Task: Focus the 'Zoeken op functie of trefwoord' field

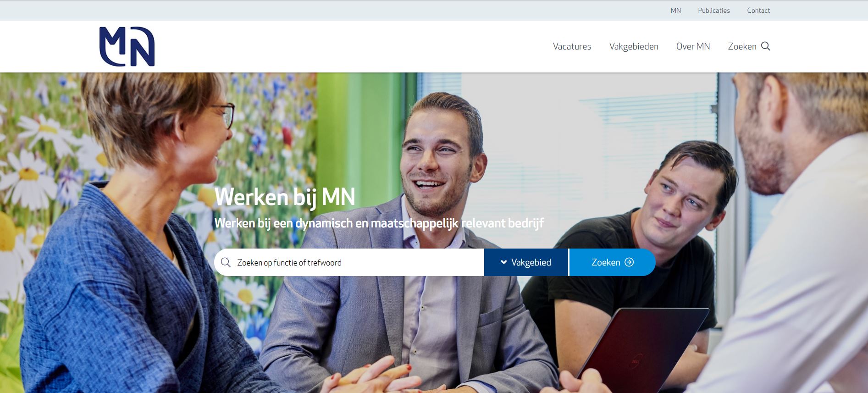Action: [x=349, y=262]
